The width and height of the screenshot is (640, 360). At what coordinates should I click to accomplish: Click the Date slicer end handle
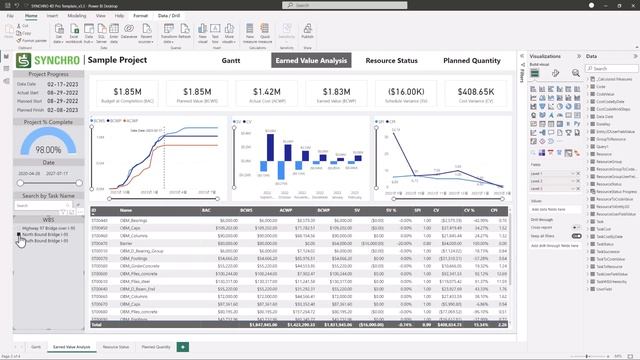pyautogui.click(x=79, y=183)
